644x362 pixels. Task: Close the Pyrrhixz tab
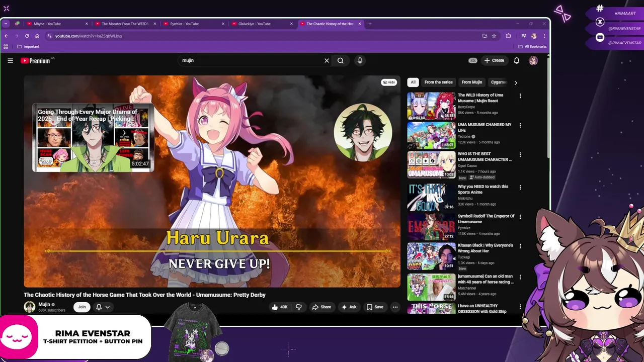point(223,24)
